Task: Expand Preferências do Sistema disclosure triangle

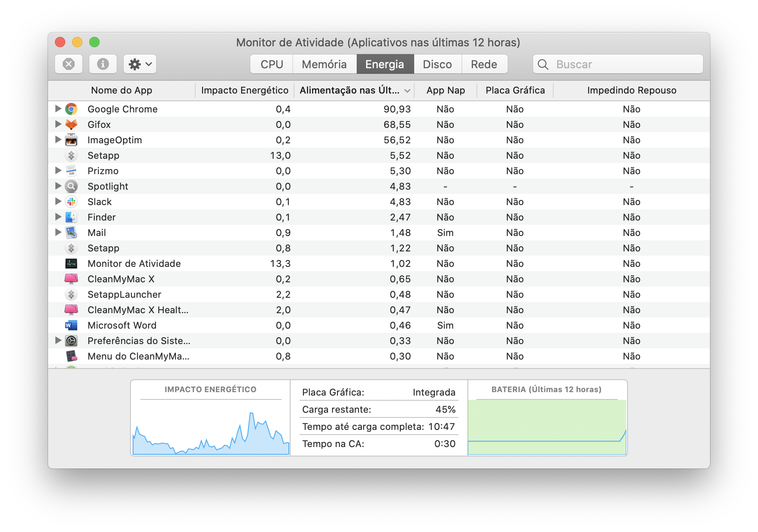Action: point(58,340)
